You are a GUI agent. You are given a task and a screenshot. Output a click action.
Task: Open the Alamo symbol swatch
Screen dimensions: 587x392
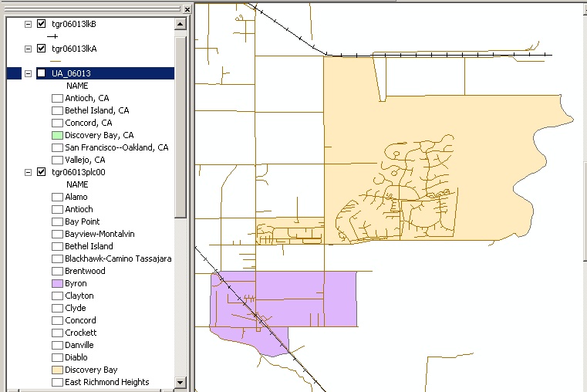[x=57, y=198]
